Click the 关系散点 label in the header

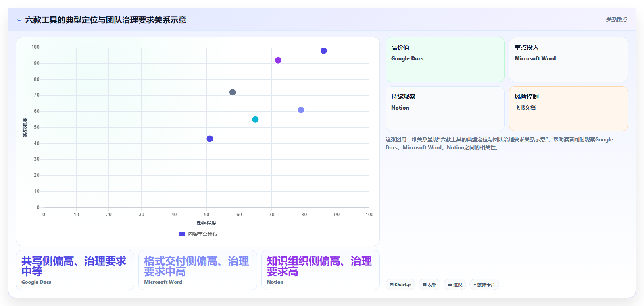[x=617, y=19]
